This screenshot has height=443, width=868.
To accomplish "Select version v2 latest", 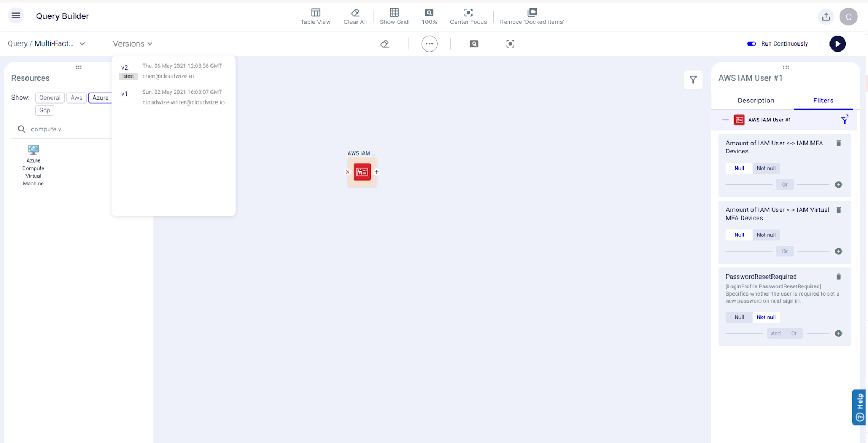I will point(173,71).
